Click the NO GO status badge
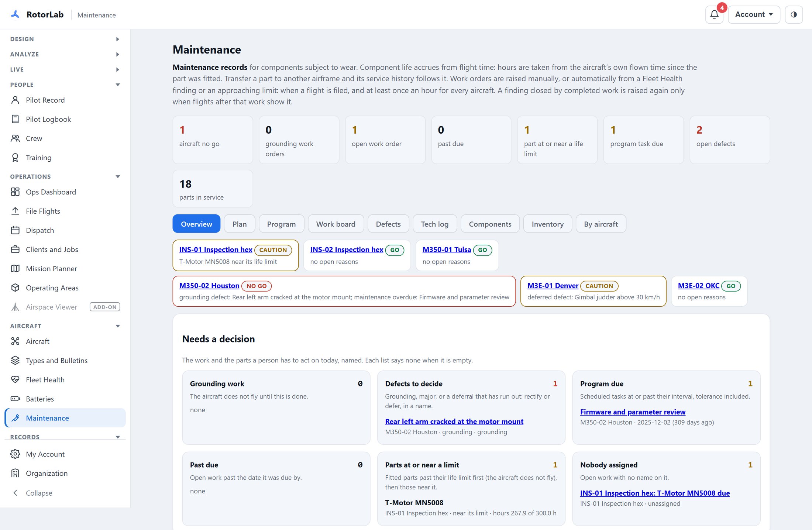This screenshot has width=812, height=530. pyautogui.click(x=257, y=286)
